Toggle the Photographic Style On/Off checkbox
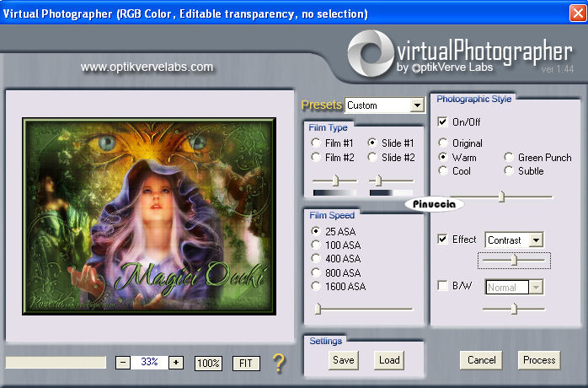The height and width of the screenshot is (388, 588). (x=442, y=121)
